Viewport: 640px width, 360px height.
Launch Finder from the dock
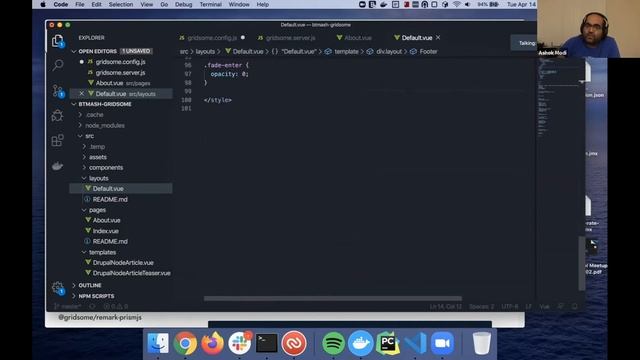[x=158, y=343]
